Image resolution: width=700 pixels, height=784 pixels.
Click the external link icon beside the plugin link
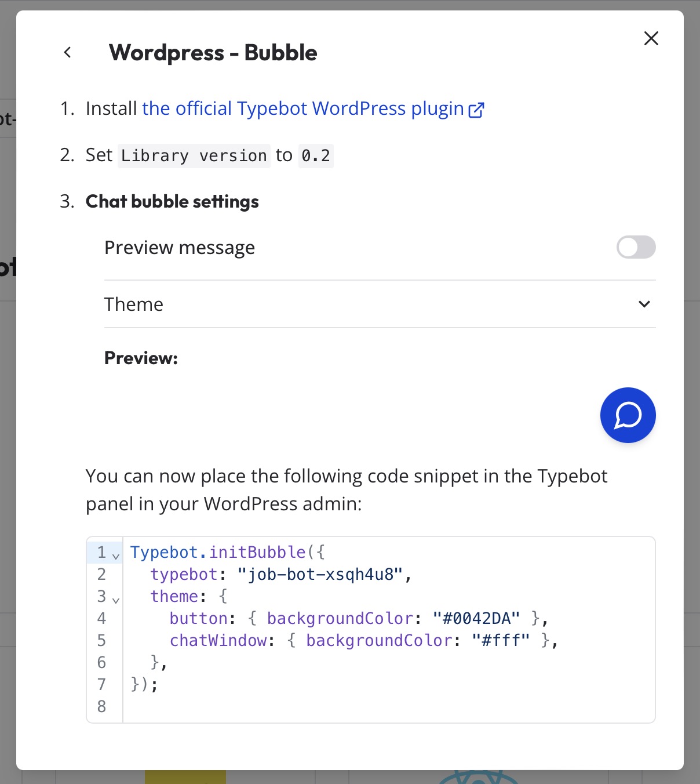476,108
